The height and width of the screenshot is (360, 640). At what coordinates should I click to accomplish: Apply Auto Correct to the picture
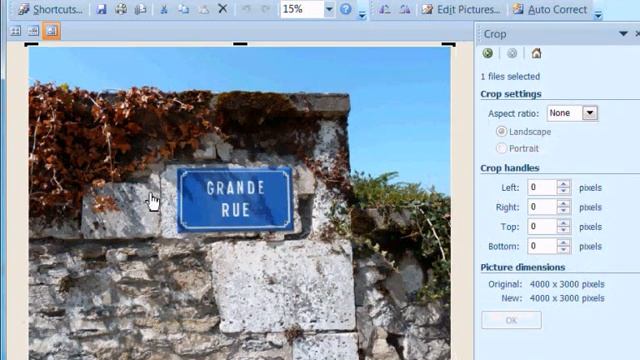coord(550,9)
